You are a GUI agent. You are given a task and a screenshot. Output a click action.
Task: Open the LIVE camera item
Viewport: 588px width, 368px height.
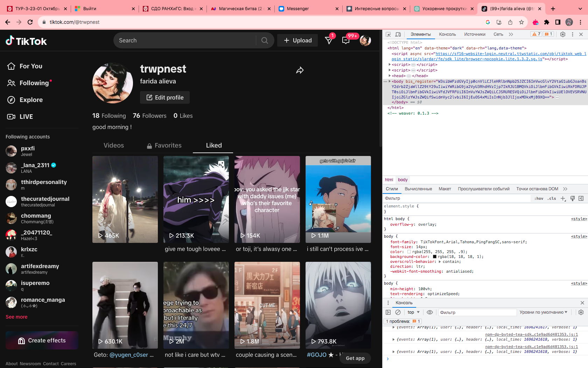pos(11,117)
